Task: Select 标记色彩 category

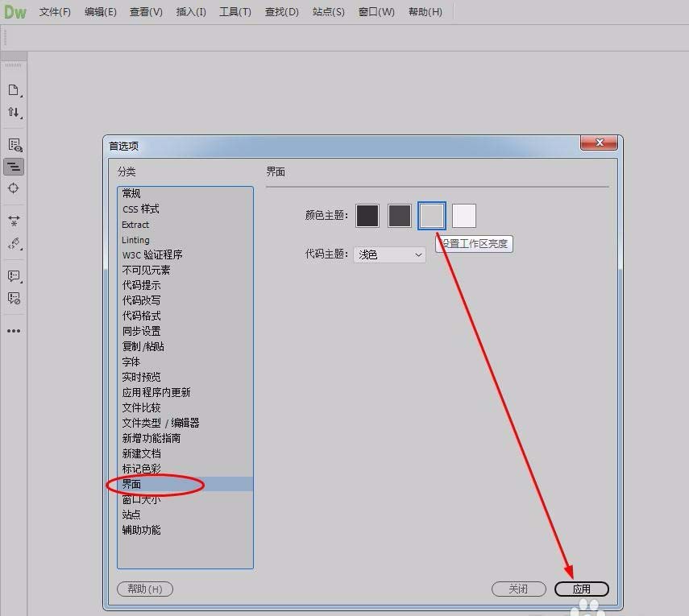Action: click(x=185, y=469)
